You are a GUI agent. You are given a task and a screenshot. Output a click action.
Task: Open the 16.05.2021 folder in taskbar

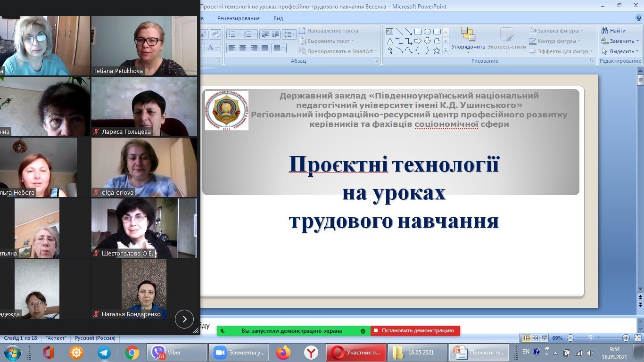[x=417, y=353]
